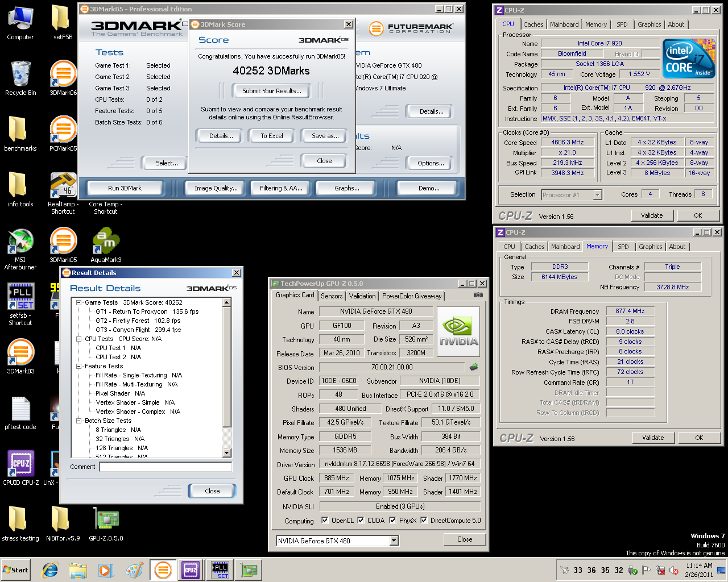
Task: Open the SPD tab in top CPU-Z
Action: click(x=622, y=24)
